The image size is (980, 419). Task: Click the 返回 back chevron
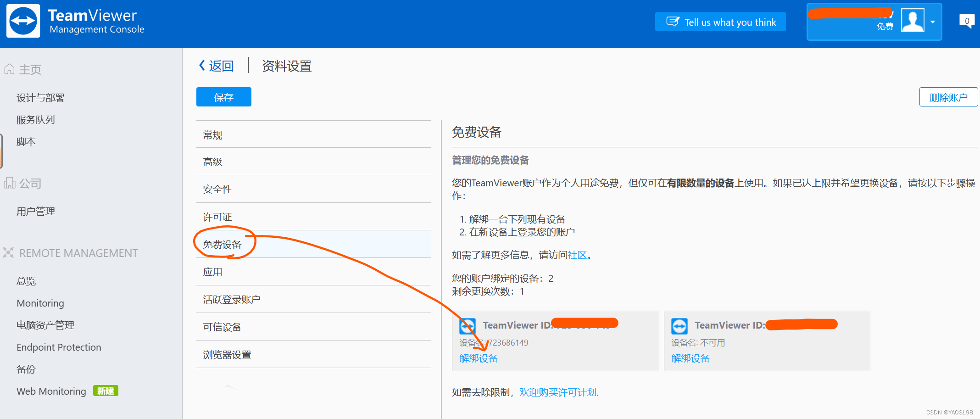coord(202,66)
